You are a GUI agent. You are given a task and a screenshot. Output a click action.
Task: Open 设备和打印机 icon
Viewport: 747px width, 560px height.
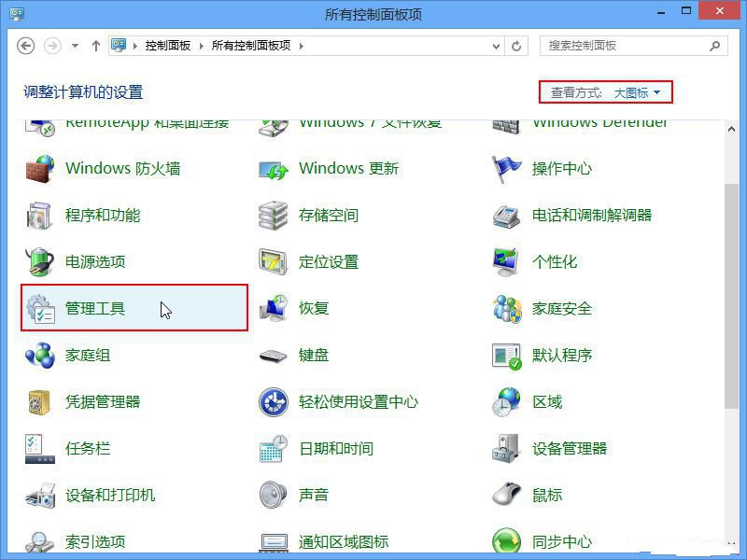point(40,496)
